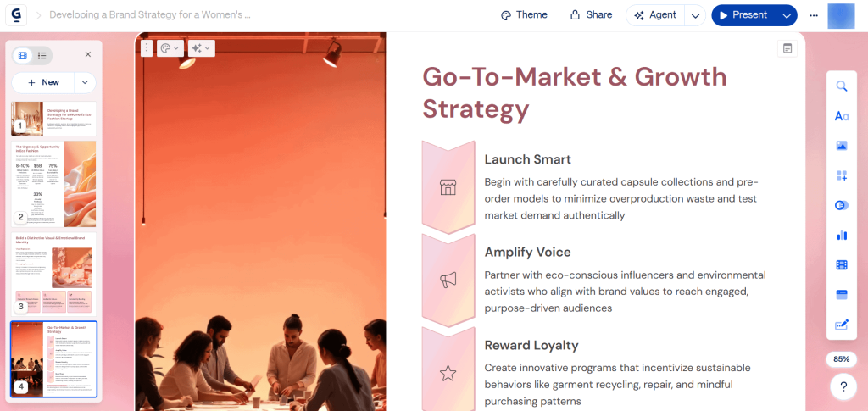Expand the Present options dropdown
Screen dimensions: 868x411
(x=787, y=15)
